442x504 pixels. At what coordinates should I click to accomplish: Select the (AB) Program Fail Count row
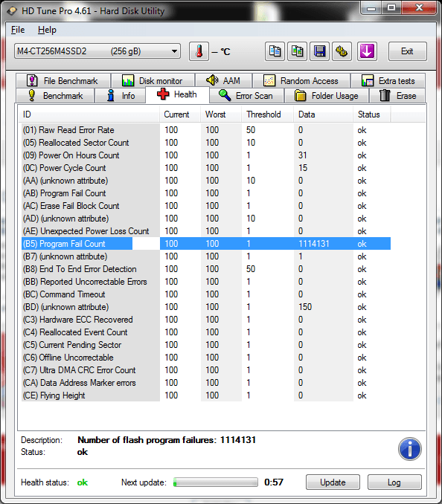(x=206, y=193)
